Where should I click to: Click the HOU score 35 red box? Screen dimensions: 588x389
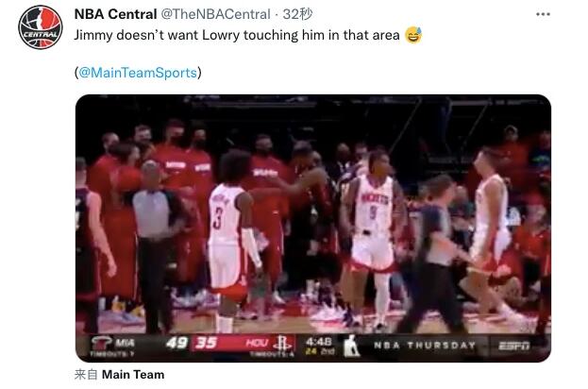(x=207, y=343)
